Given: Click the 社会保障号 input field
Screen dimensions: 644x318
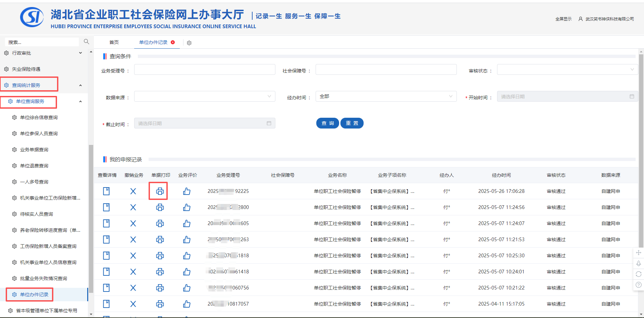Looking at the screenshot, I should tap(386, 69).
